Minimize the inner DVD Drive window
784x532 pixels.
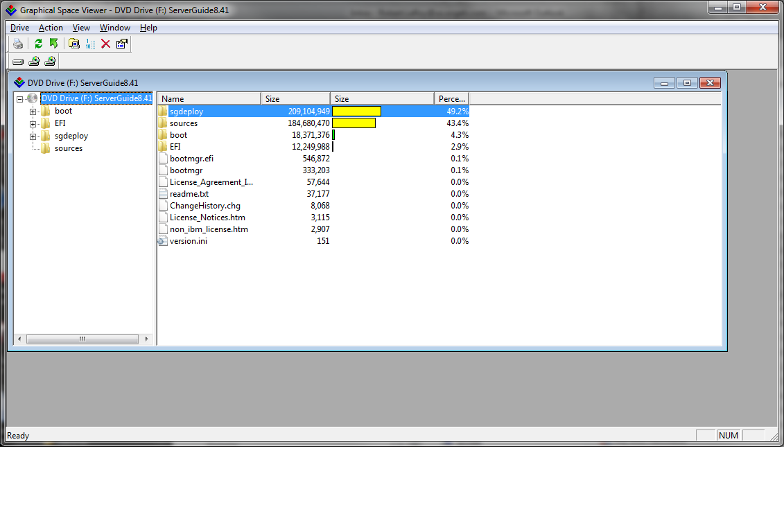point(665,83)
